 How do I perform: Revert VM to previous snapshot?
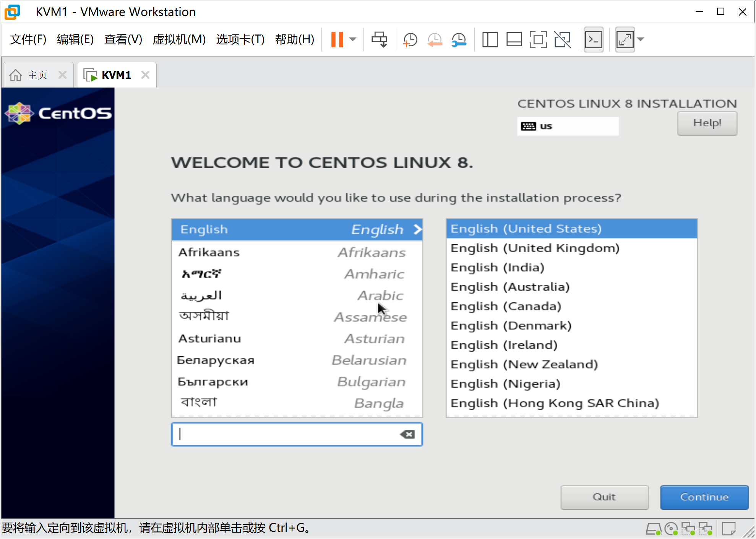[x=435, y=39]
